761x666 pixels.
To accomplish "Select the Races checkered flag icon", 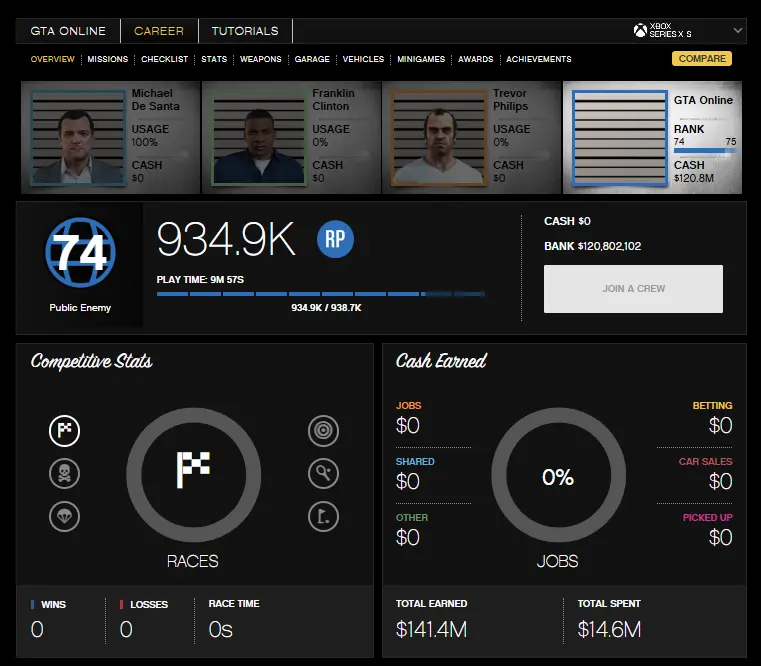I will pyautogui.click(x=65, y=431).
